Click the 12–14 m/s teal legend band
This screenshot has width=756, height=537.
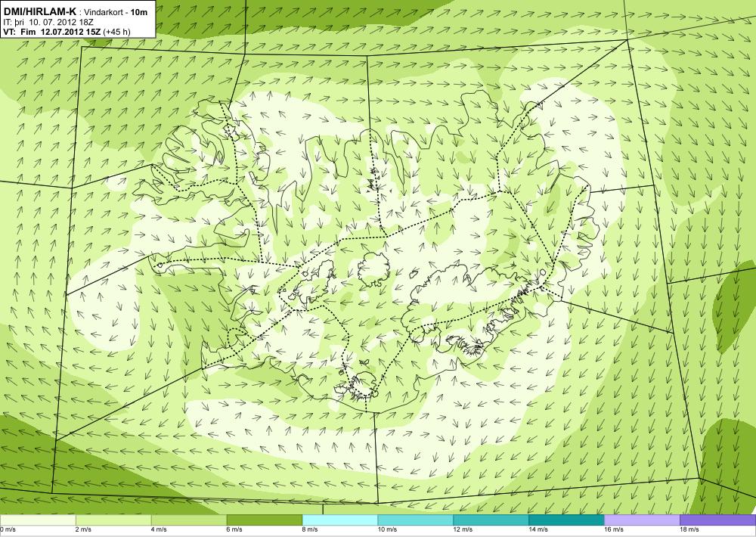coord(491,520)
